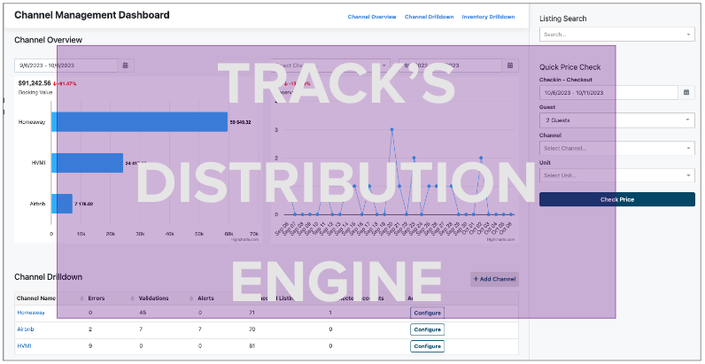
Task: Go to Channel Overview nav link
Action: point(372,17)
